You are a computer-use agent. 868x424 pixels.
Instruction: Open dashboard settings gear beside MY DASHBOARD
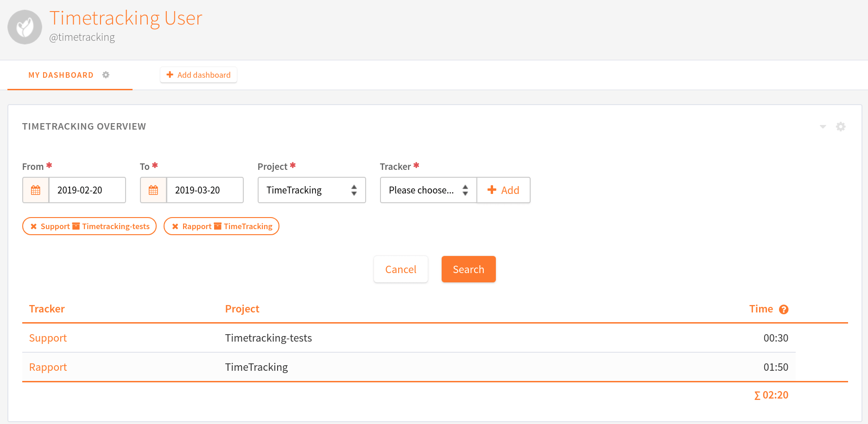click(106, 75)
